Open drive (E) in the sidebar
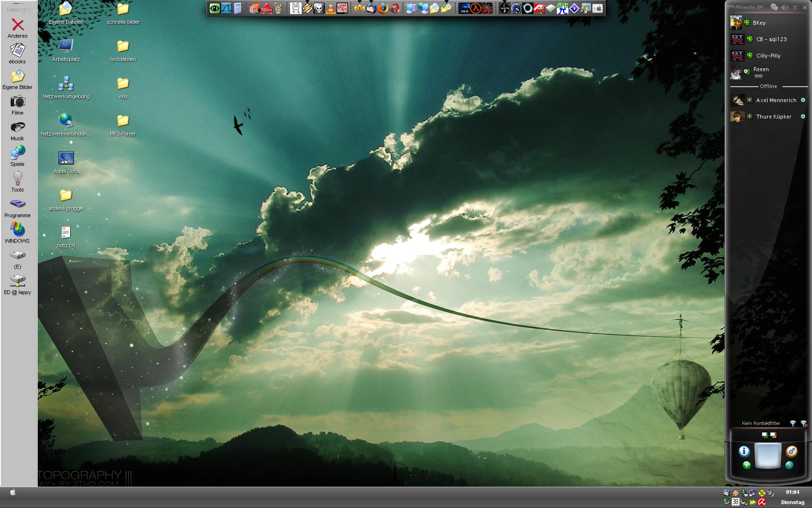Screen dimensions: 812x508 [17, 259]
